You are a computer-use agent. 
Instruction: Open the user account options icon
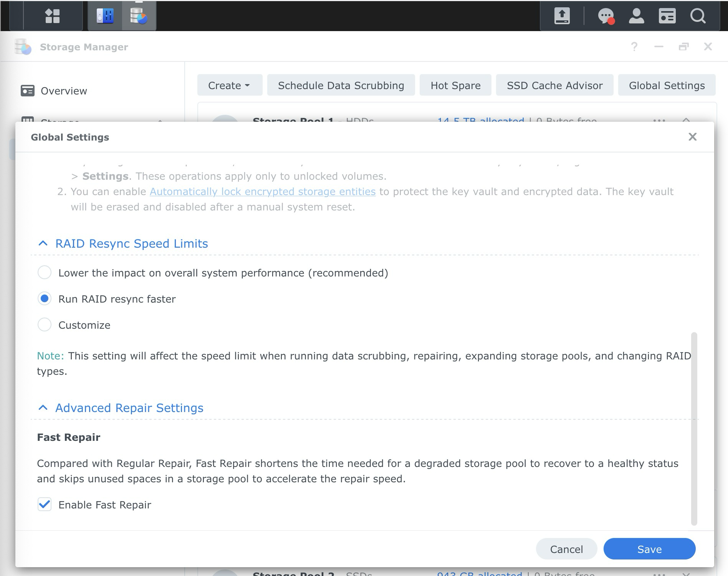[x=636, y=16]
